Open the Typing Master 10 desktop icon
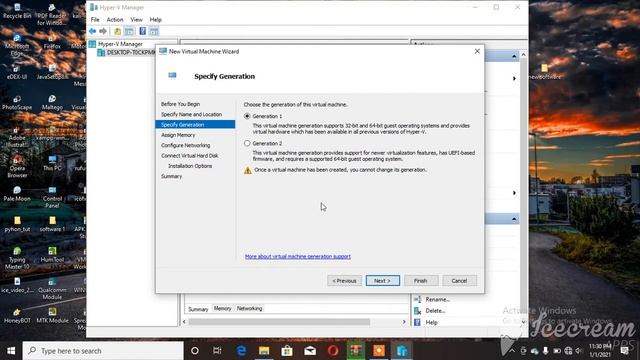 click(x=17, y=258)
